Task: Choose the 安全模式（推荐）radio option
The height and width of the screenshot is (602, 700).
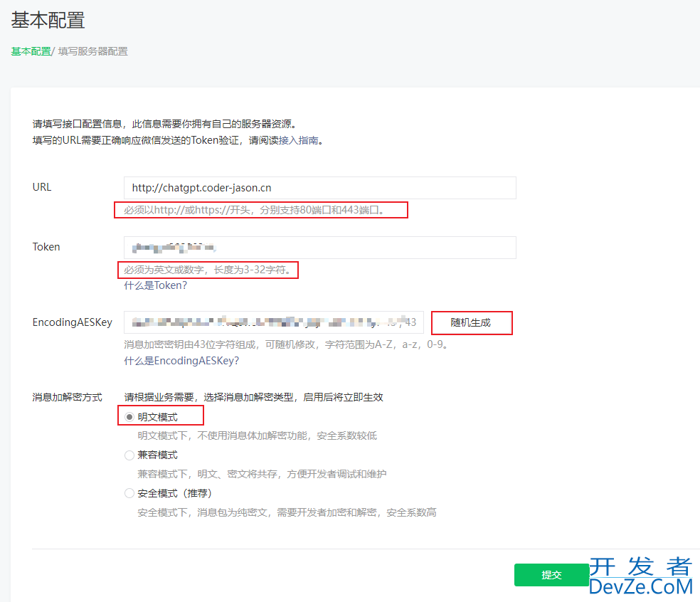Action: point(129,493)
